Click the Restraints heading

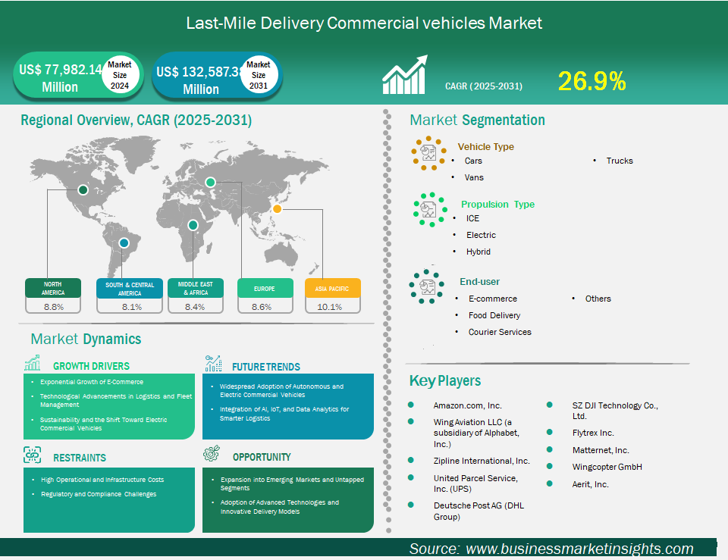point(80,458)
